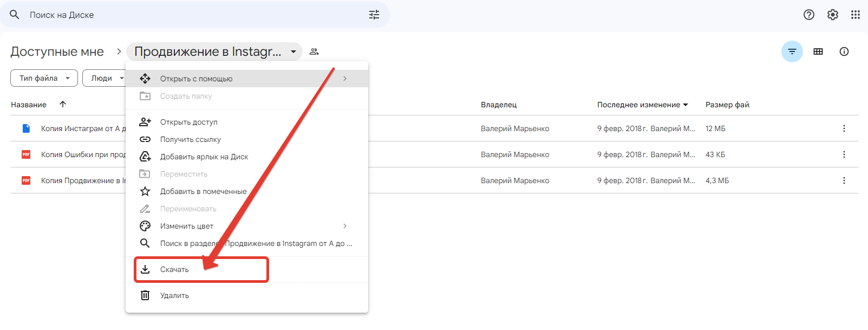This screenshot has height=330, width=868.
Task: Select Поиск в разделе Продвижение menu item
Action: (x=247, y=243)
